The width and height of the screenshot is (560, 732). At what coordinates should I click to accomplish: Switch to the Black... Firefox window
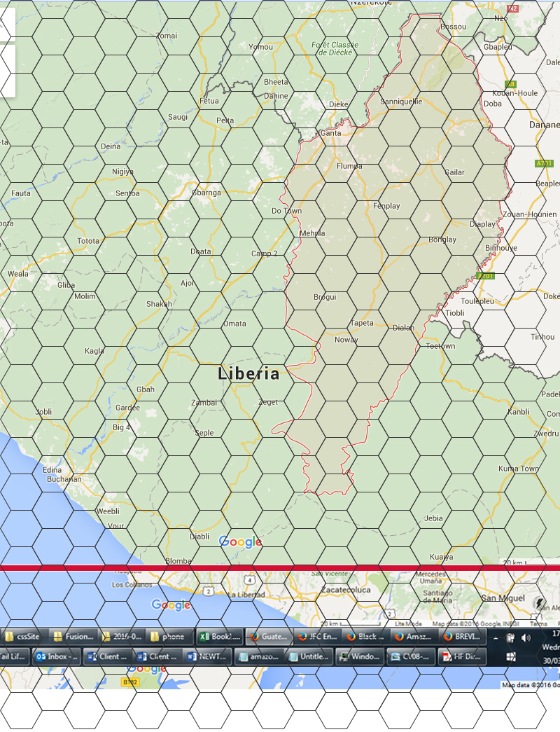tap(365, 637)
